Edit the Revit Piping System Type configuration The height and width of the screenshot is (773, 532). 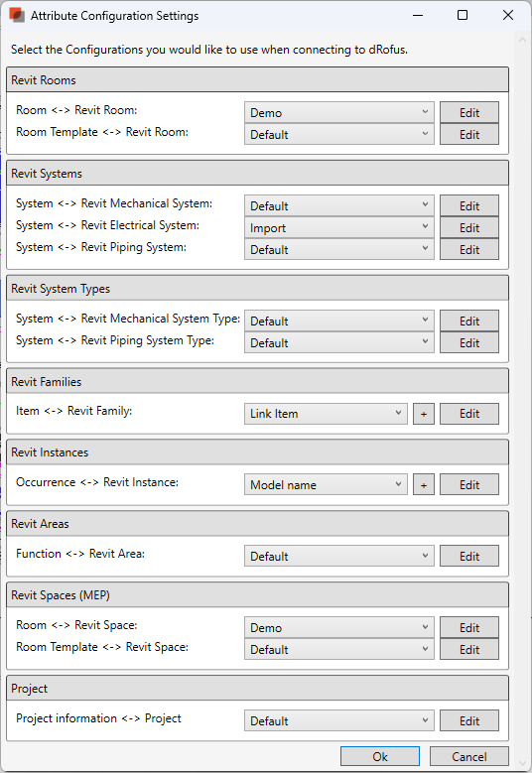pos(469,343)
